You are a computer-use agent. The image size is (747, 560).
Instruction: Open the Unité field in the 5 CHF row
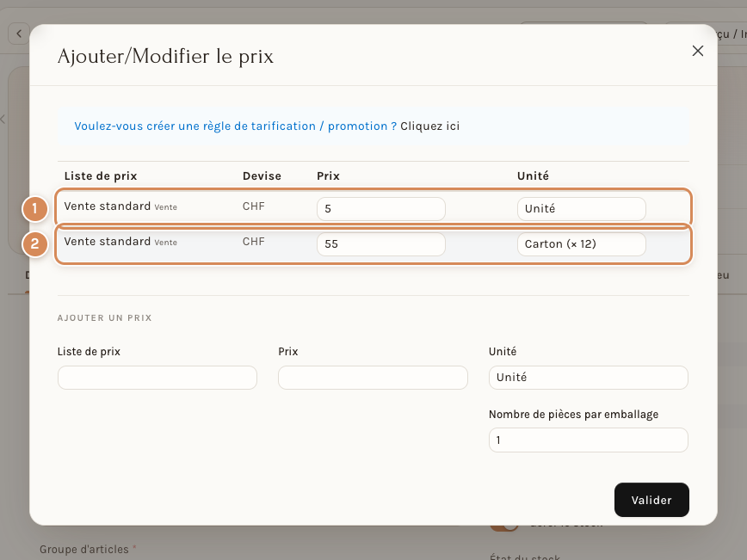581,208
